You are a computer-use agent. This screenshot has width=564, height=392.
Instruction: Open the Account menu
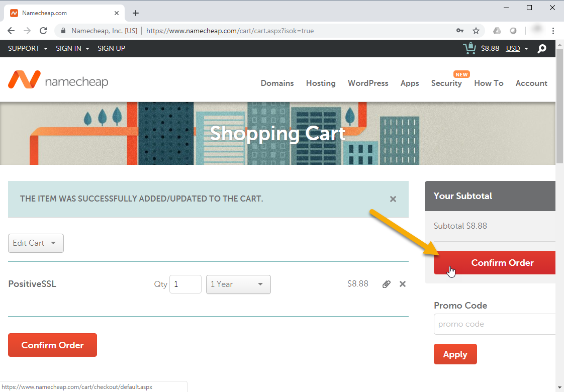(x=531, y=83)
